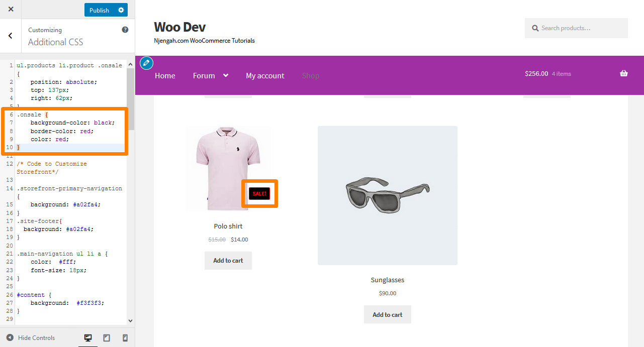Click the Hide Controls arrow icon

coord(10,338)
